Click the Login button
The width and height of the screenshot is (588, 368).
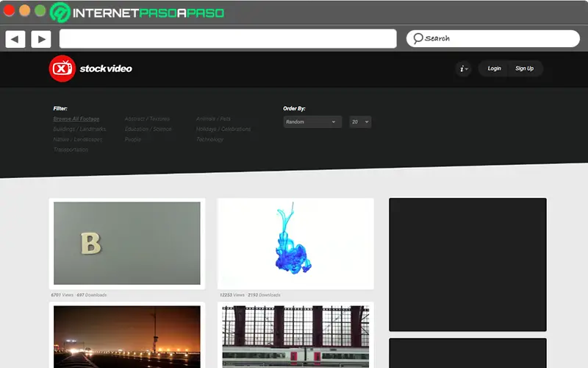click(494, 68)
